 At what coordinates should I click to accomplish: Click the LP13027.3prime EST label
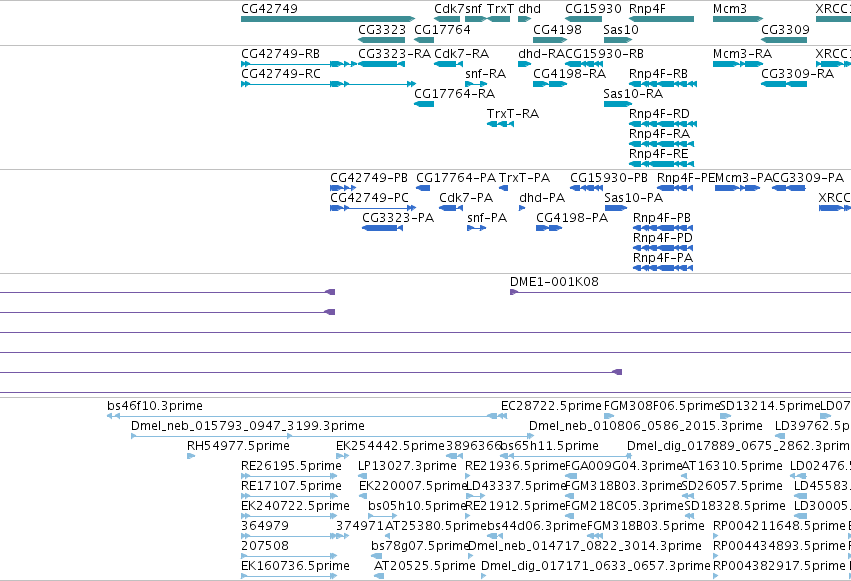click(408, 466)
